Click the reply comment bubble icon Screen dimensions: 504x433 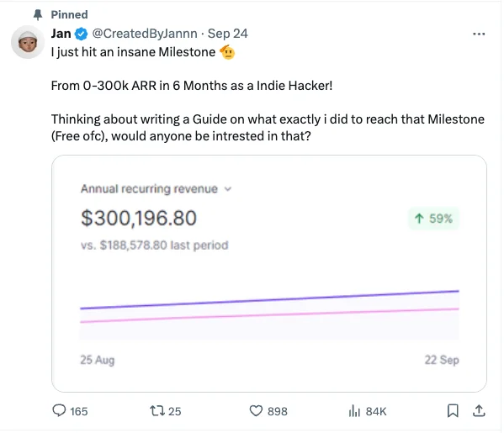(59, 410)
